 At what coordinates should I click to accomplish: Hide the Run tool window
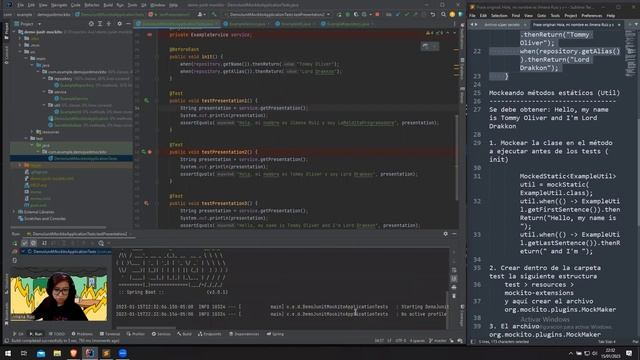pyautogui.click(x=454, y=234)
